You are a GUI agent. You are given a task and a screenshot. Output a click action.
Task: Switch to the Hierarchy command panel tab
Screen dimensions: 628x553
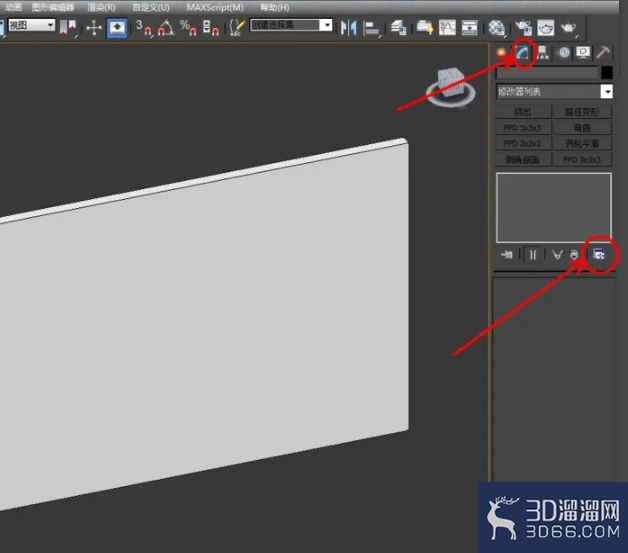(543, 52)
